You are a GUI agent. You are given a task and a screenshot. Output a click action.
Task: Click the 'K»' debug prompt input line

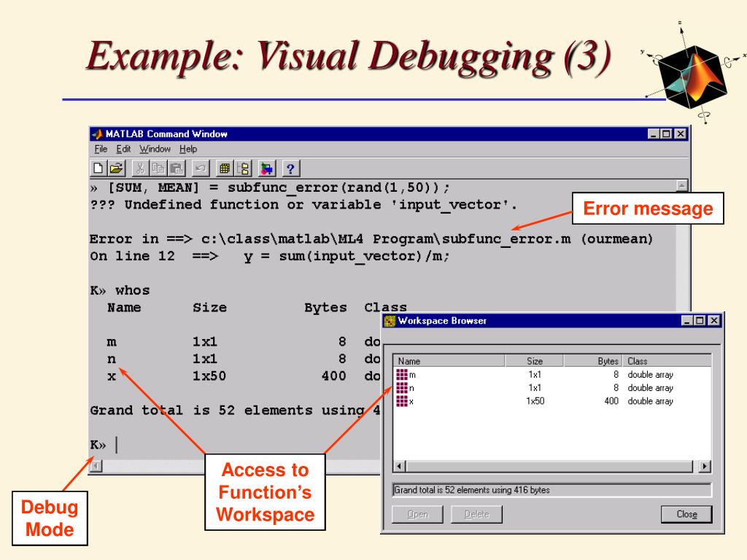pos(105,445)
